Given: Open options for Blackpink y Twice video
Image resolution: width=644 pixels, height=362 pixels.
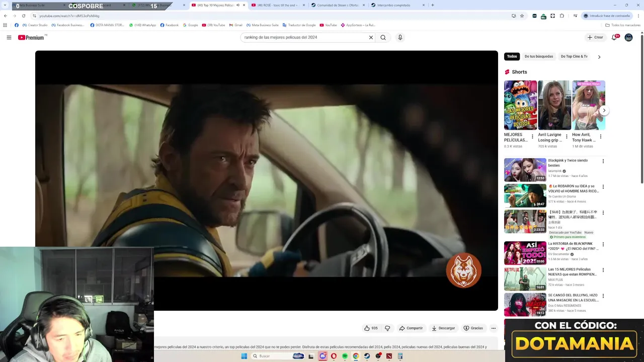Looking at the screenshot, I should click(603, 161).
